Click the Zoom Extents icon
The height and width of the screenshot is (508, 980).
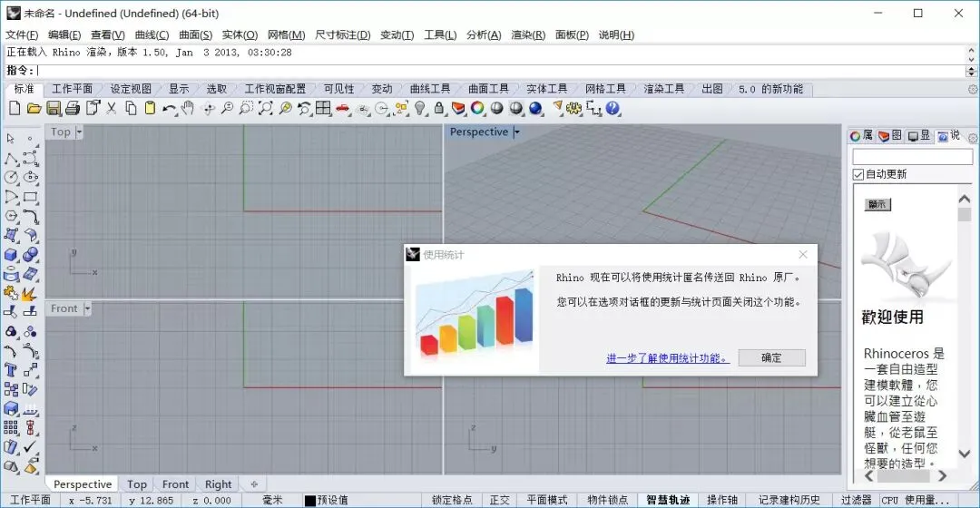point(266,108)
